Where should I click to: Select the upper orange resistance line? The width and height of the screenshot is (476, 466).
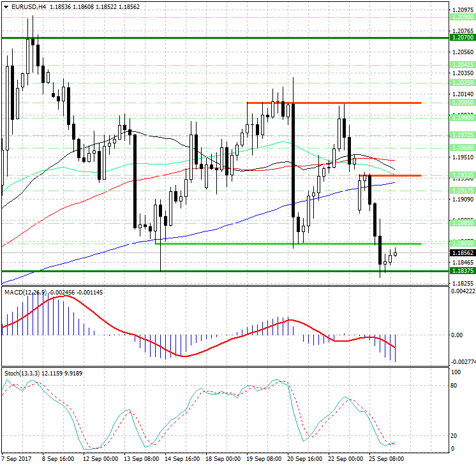pos(332,103)
